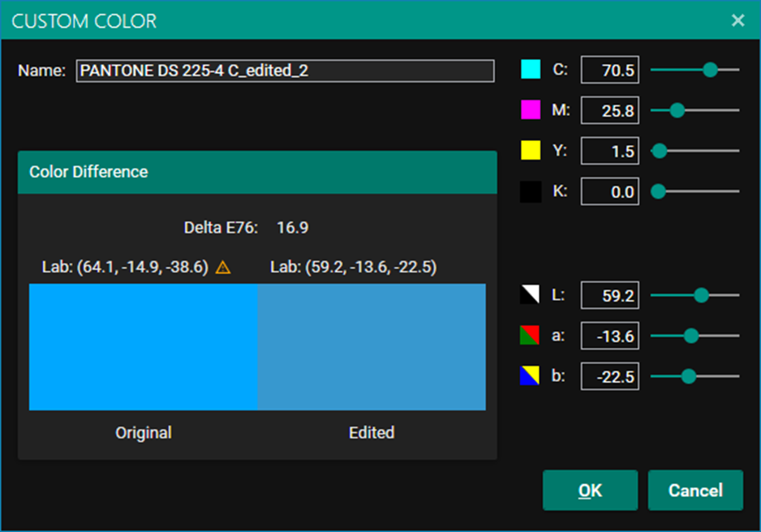Click the yellow channel color icon

[x=531, y=151]
